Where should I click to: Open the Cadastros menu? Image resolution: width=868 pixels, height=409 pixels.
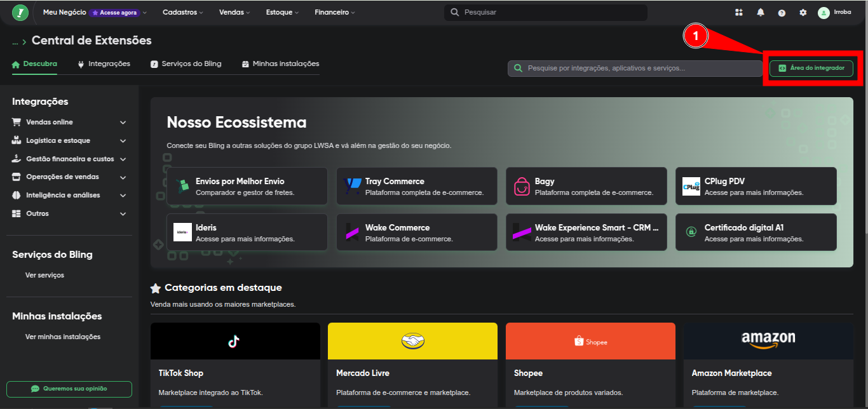(183, 13)
